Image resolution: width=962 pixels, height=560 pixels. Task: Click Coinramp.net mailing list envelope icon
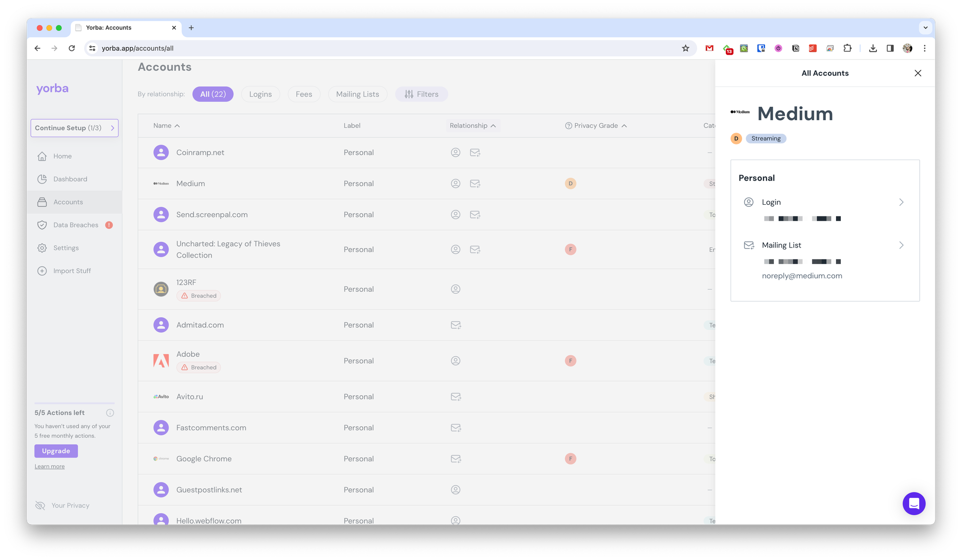[x=475, y=153]
